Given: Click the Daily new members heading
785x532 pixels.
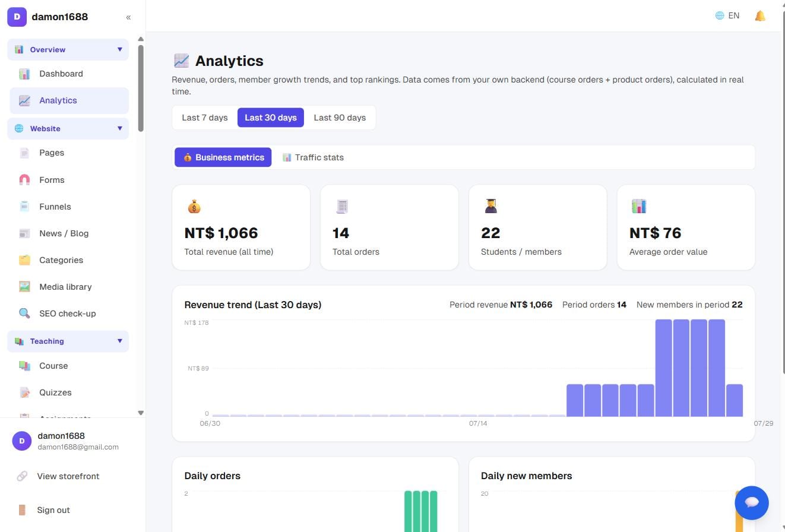Looking at the screenshot, I should [x=527, y=476].
